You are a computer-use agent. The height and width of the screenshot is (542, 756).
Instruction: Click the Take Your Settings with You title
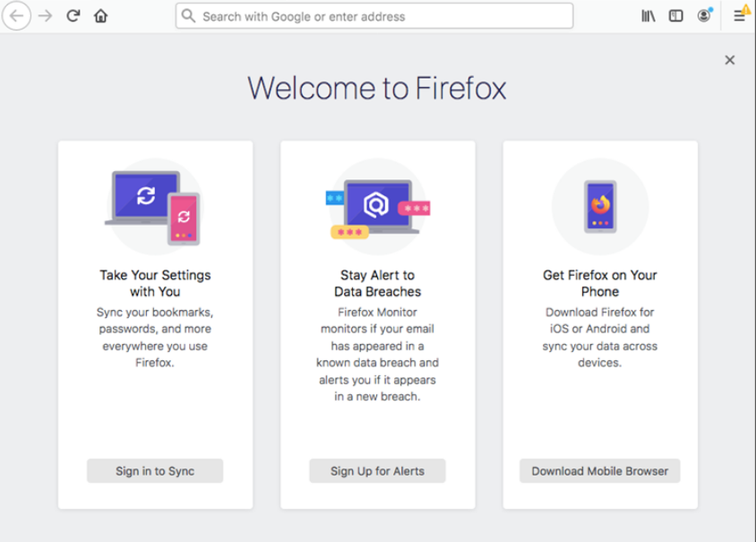tap(155, 283)
